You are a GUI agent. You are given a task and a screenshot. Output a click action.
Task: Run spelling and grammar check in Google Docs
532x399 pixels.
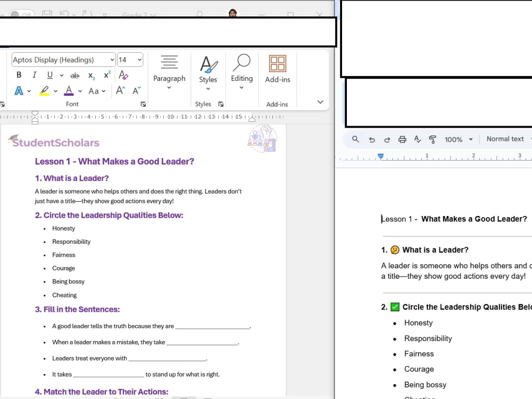(417, 139)
